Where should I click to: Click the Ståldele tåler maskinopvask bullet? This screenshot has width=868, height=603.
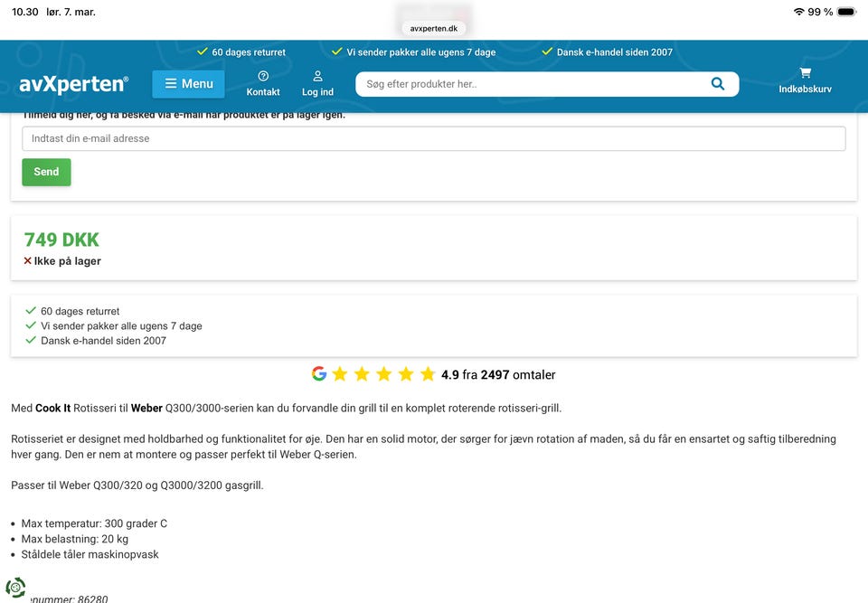pos(90,554)
